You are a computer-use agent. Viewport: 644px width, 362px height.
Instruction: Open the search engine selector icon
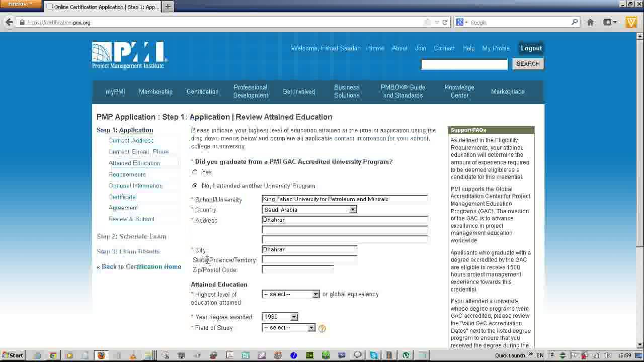click(x=461, y=22)
